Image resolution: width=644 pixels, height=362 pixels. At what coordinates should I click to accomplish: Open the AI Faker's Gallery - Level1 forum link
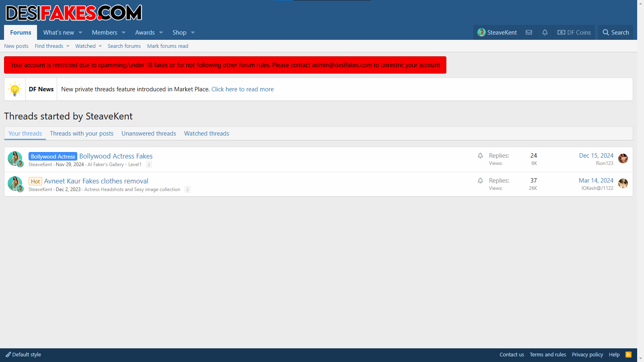point(115,165)
